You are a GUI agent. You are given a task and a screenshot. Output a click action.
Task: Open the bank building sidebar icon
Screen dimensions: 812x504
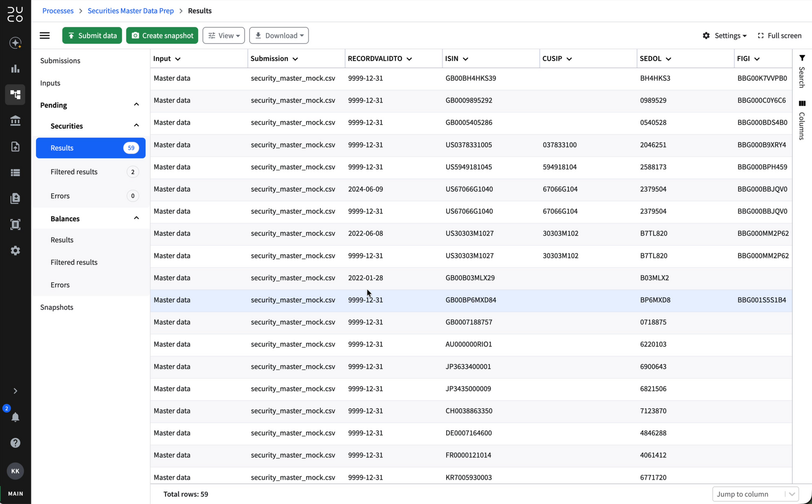[x=15, y=120]
